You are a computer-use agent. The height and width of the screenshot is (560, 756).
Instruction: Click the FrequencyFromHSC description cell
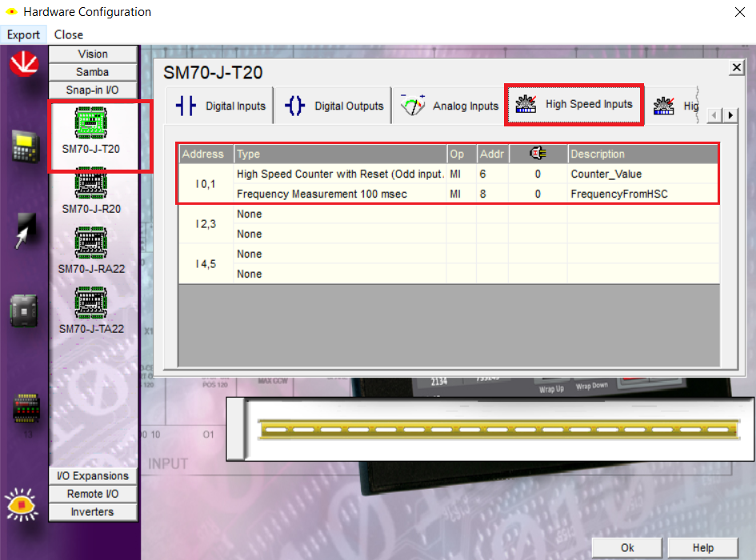pos(642,194)
